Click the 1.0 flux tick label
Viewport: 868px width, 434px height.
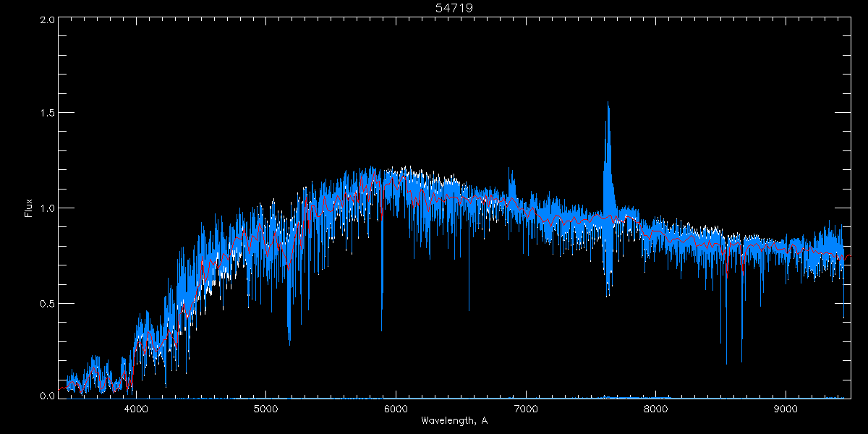(x=48, y=208)
